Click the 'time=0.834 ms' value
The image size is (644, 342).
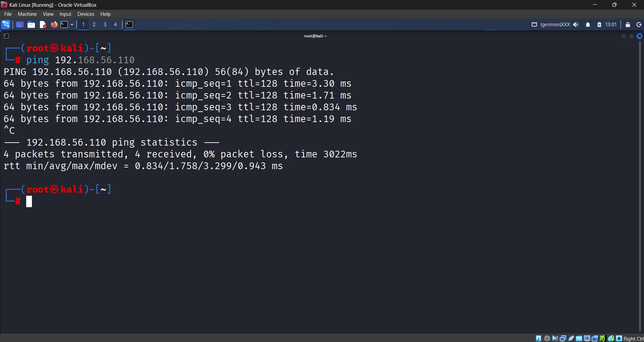320,107
